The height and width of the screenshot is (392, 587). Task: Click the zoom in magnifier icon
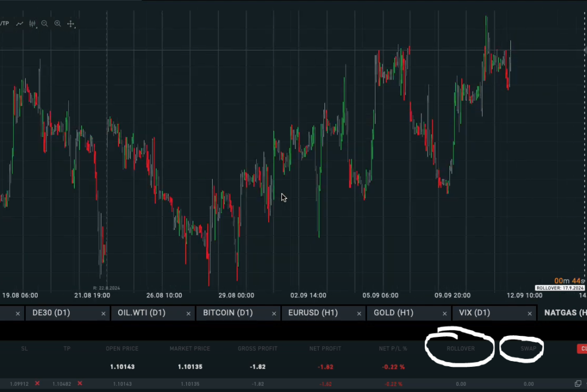point(58,23)
